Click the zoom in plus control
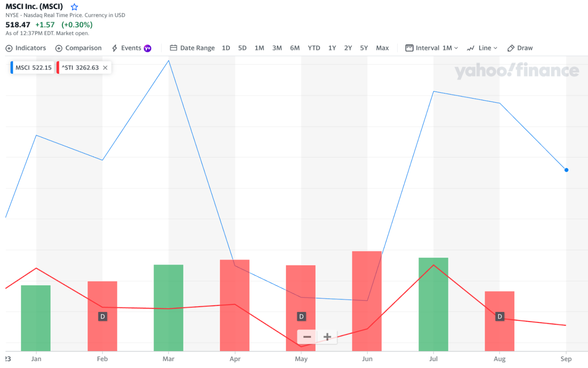This screenshot has height=368, width=588. tap(327, 337)
